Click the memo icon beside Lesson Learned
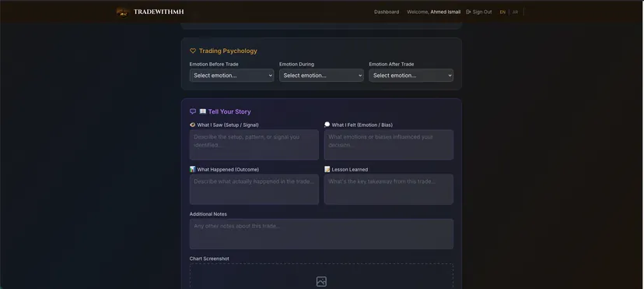The width and height of the screenshot is (644, 289). pos(327,169)
